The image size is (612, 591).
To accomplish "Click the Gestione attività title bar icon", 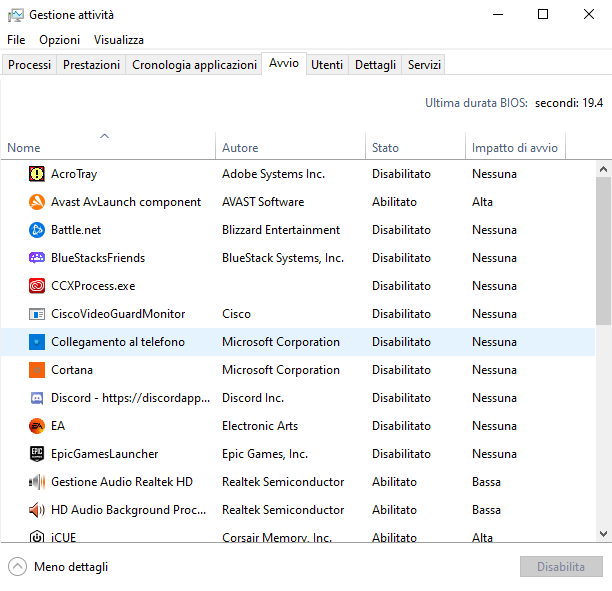I will (16, 15).
